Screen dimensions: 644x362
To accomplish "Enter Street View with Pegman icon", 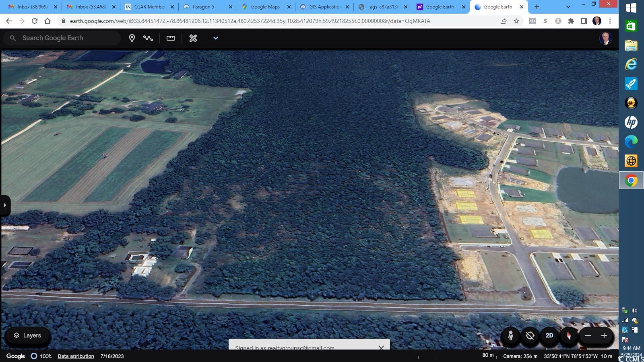I will click(510, 335).
